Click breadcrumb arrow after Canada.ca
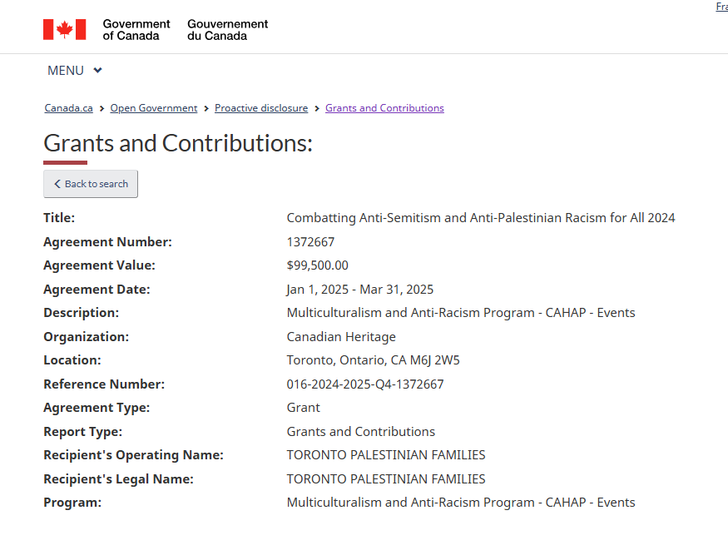 pyautogui.click(x=102, y=108)
